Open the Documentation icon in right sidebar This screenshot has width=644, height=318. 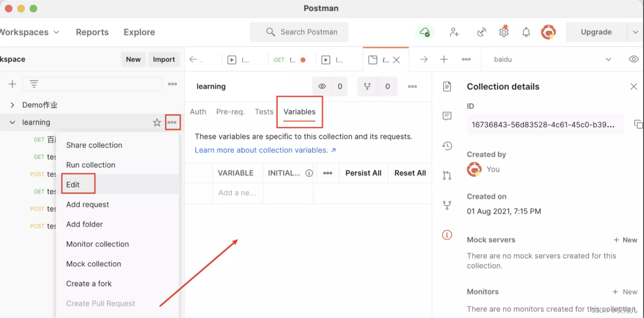click(446, 86)
